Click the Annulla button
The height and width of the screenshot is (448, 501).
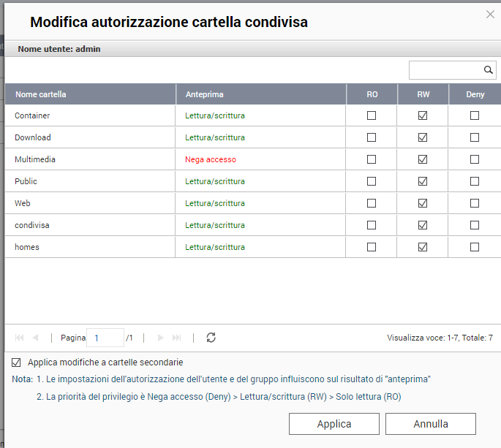[x=430, y=424]
